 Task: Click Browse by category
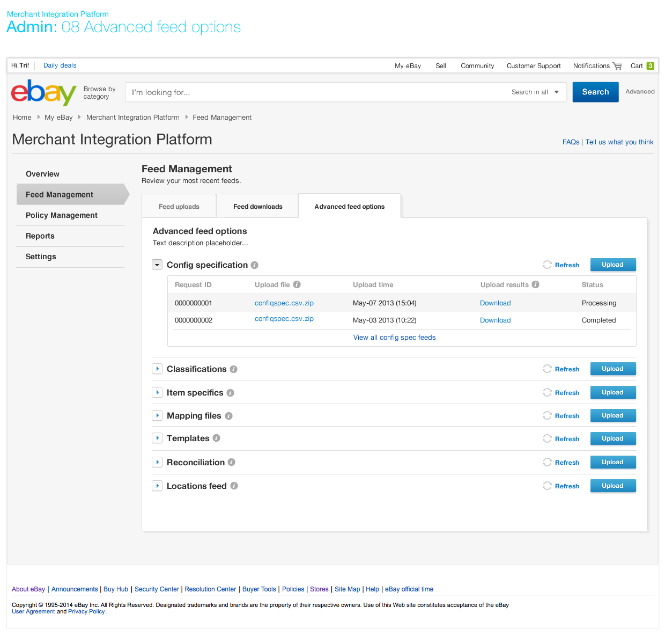pos(100,93)
